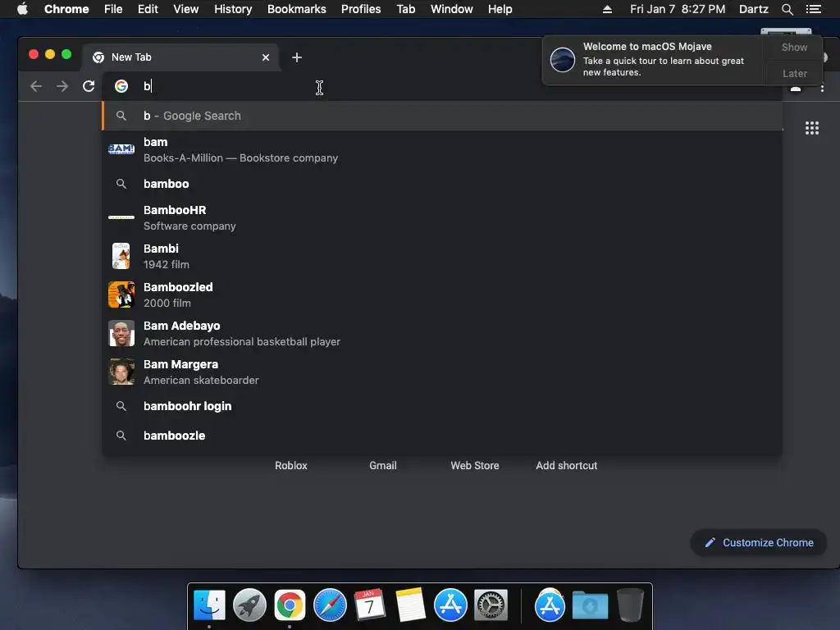
Task: Open the Web Store shortcut
Action: pos(475,466)
